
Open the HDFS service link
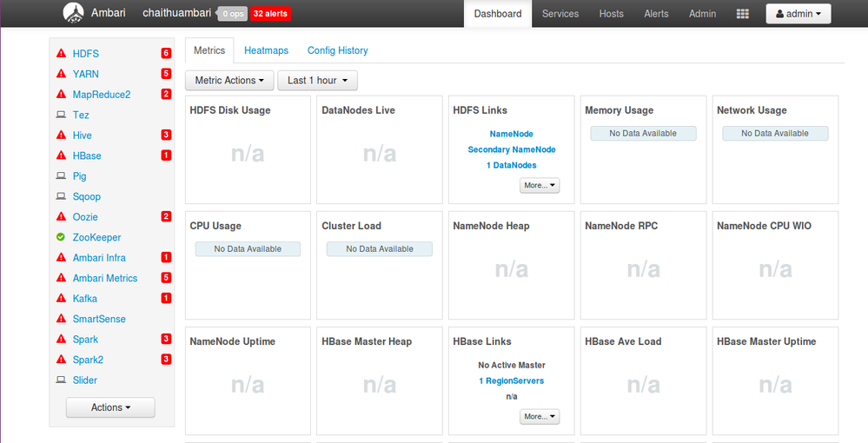point(86,54)
